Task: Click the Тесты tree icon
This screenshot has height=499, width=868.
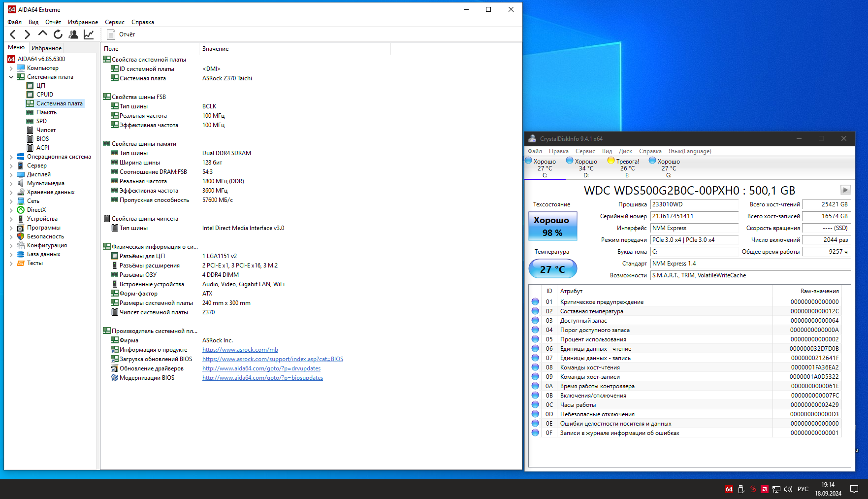Action: coord(21,263)
